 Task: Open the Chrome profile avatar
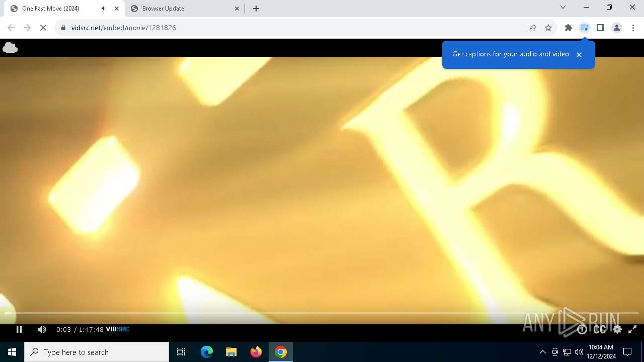tap(617, 28)
